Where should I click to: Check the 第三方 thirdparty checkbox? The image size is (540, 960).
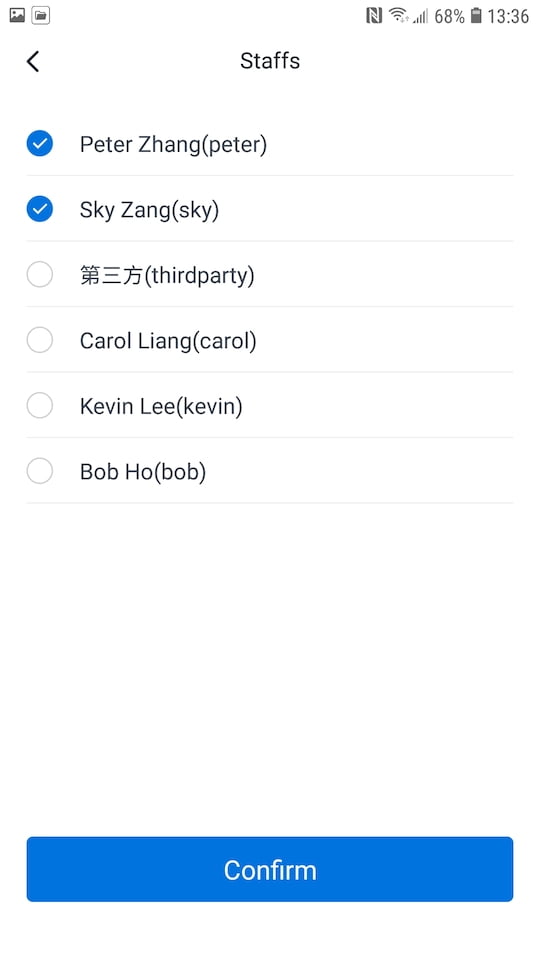40,275
